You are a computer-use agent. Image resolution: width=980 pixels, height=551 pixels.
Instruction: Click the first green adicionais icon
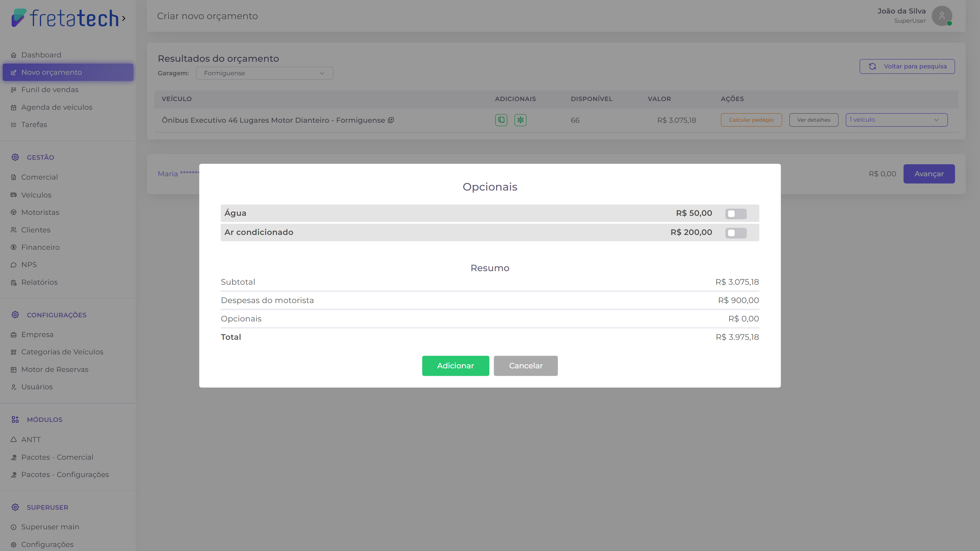point(501,120)
